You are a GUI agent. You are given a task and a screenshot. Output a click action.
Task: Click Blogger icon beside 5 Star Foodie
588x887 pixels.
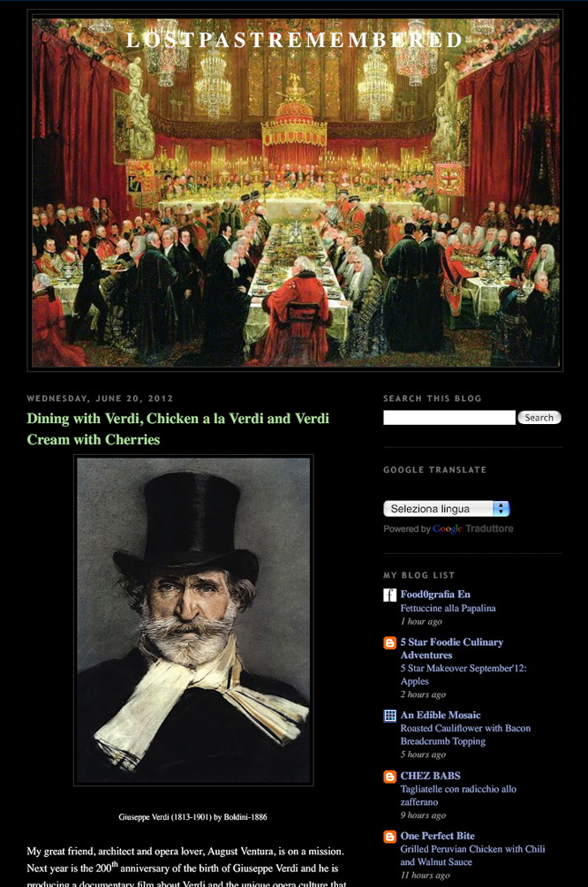point(389,642)
